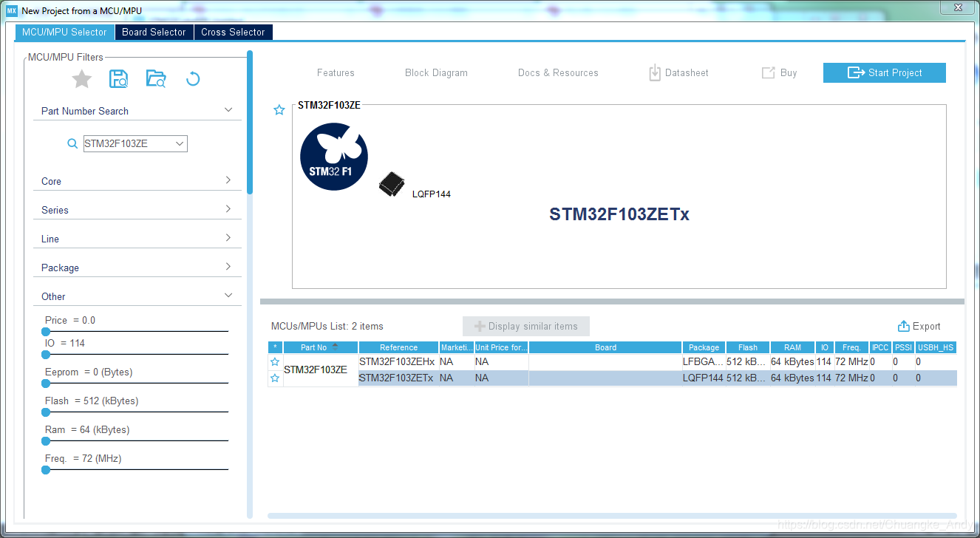Click the Buy button

pyautogui.click(x=779, y=72)
